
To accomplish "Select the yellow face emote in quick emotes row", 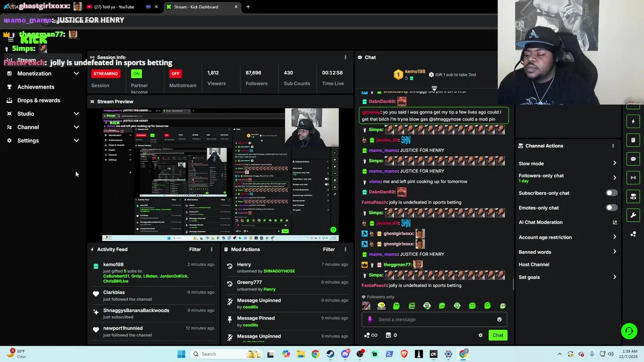I will click(x=381, y=306).
